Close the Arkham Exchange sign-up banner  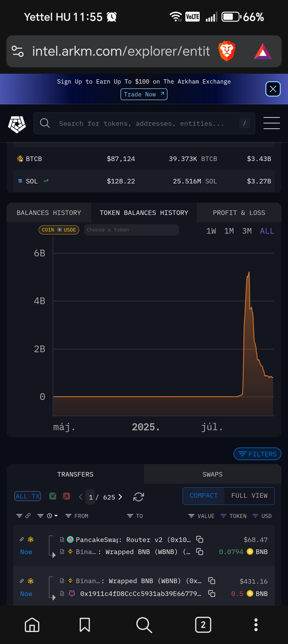click(273, 89)
